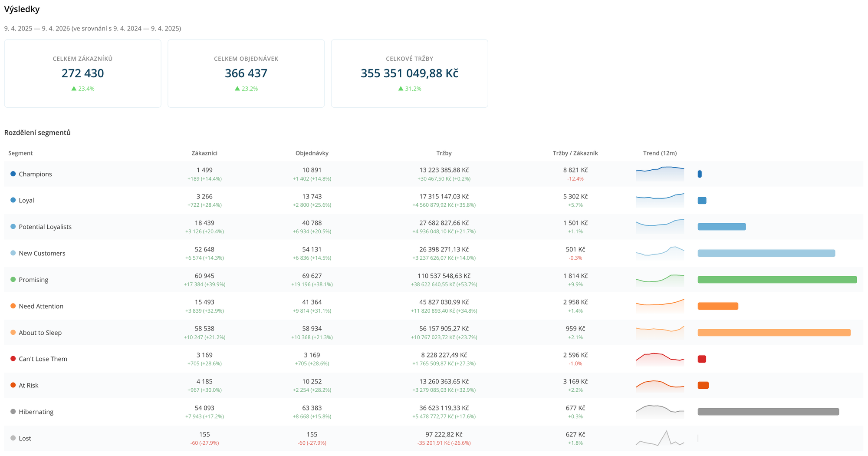Click the New Customers light blue bar
The image size is (868, 456).
(x=766, y=253)
